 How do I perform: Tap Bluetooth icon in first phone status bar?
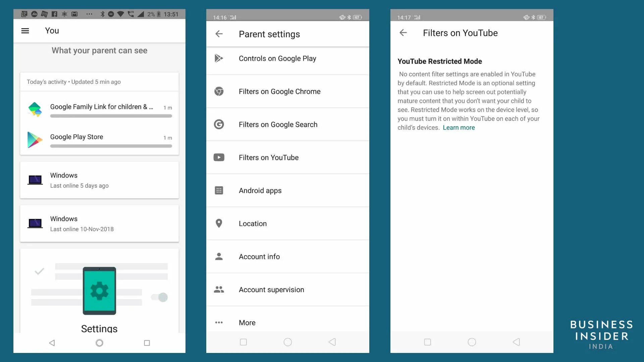(x=102, y=14)
